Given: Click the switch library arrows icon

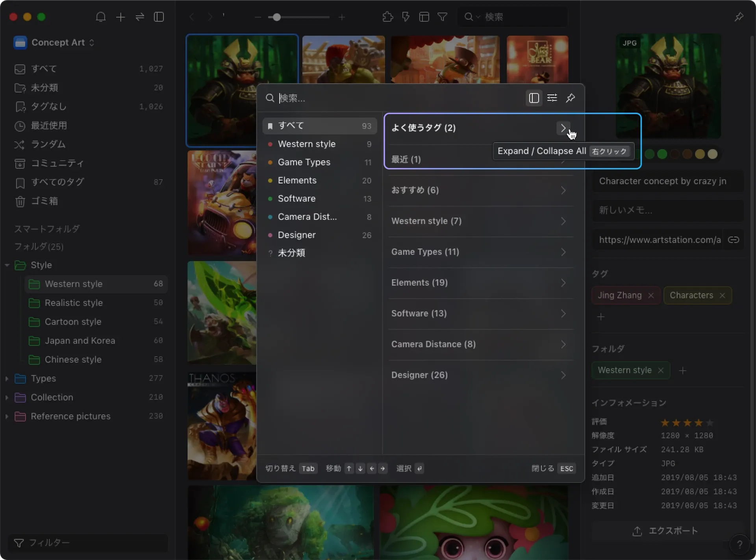Looking at the screenshot, I should [x=140, y=17].
